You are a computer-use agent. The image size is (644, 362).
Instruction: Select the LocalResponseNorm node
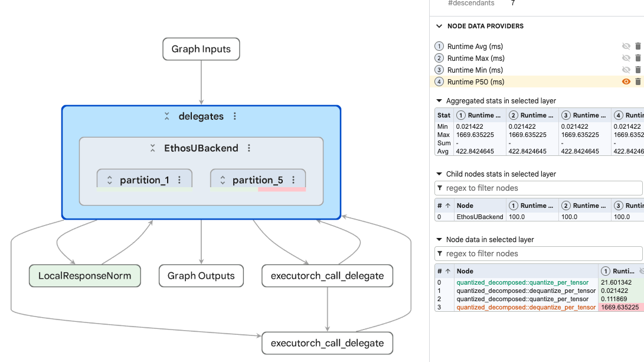click(84, 276)
